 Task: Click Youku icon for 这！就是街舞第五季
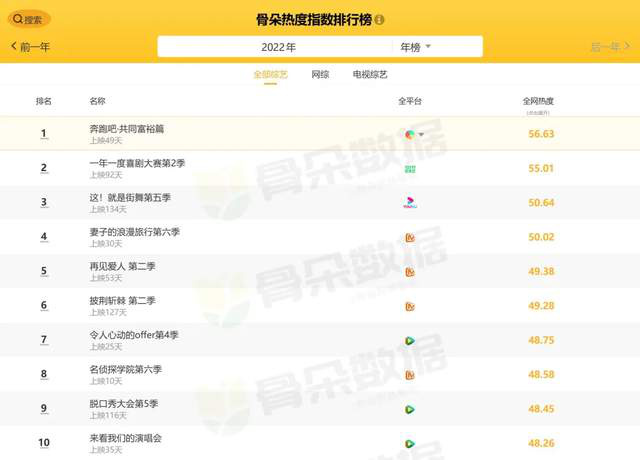click(410, 203)
